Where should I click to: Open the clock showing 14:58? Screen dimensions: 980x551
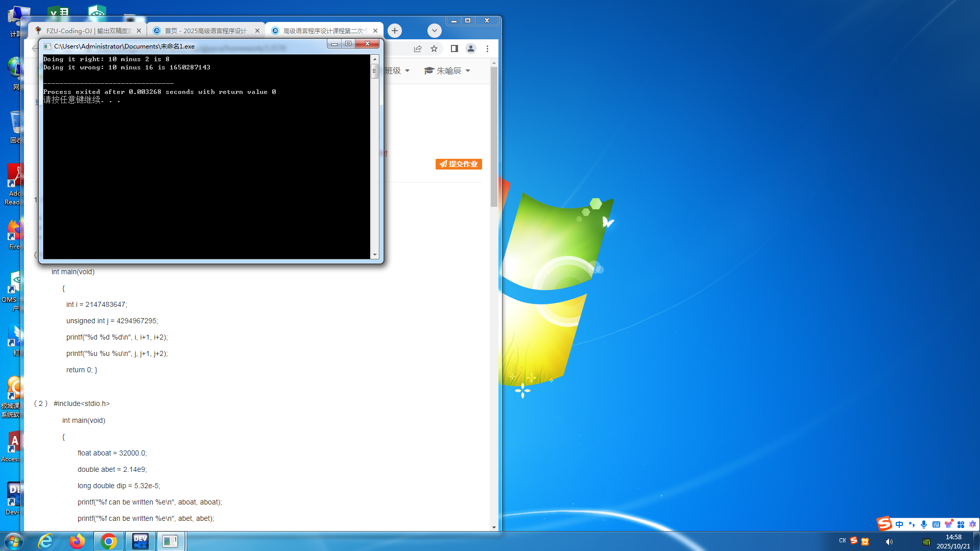(x=953, y=541)
